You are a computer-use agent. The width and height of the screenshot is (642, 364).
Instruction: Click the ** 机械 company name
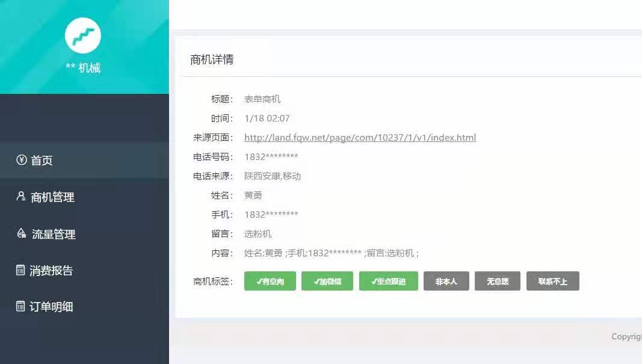83,67
